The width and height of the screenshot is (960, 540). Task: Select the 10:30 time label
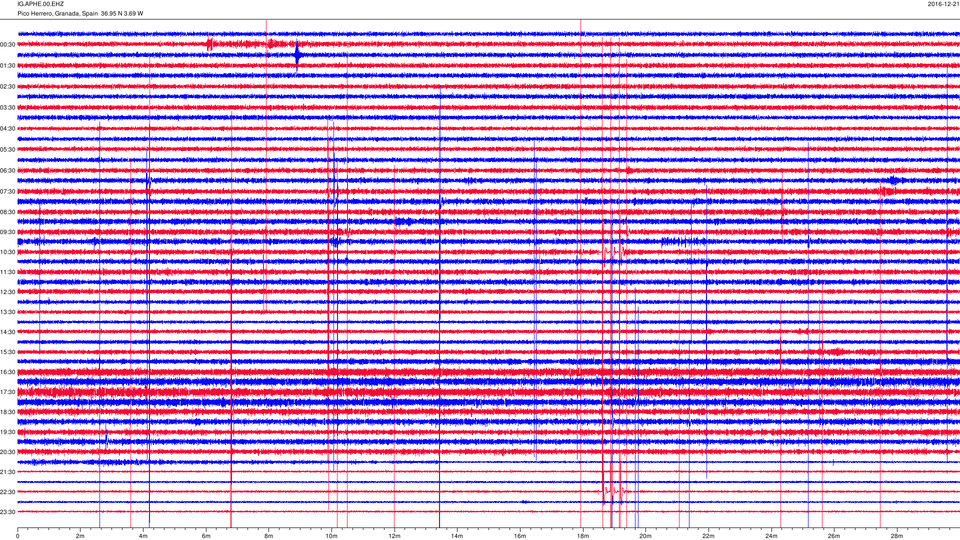click(x=8, y=252)
